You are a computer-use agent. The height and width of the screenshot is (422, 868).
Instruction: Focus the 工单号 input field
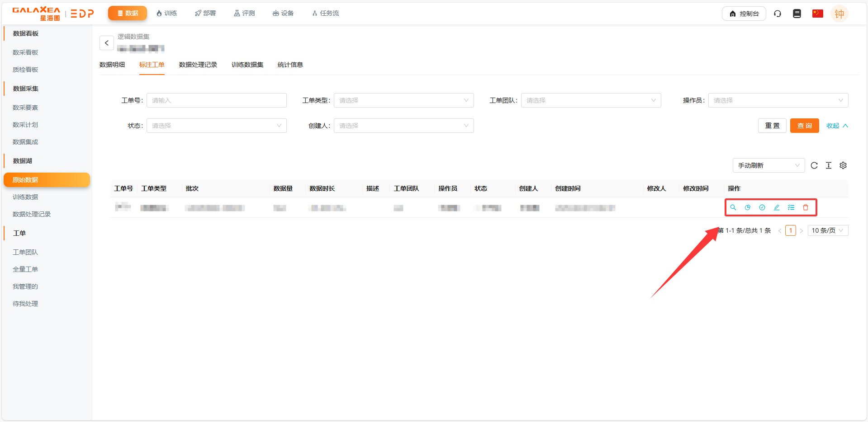click(x=216, y=100)
